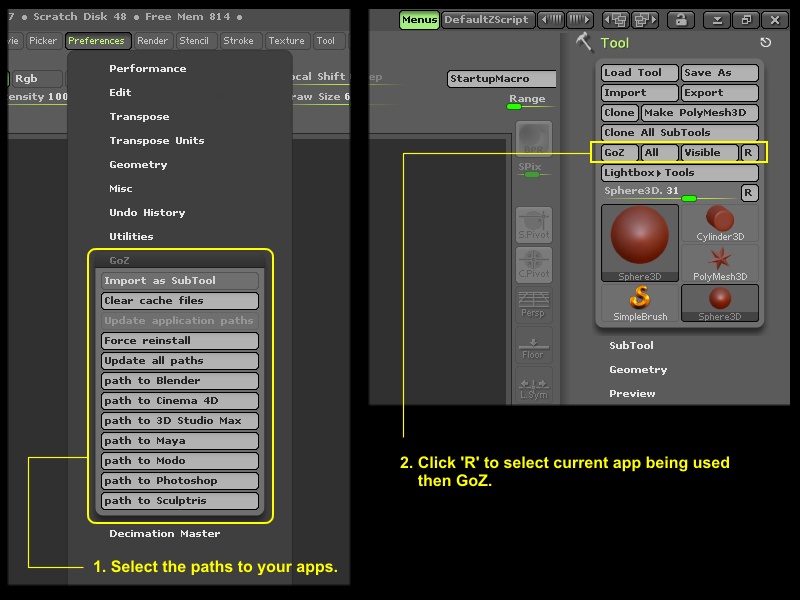
Task: Click the next layout icon
Action: pyautogui.click(x=645, y=20)
